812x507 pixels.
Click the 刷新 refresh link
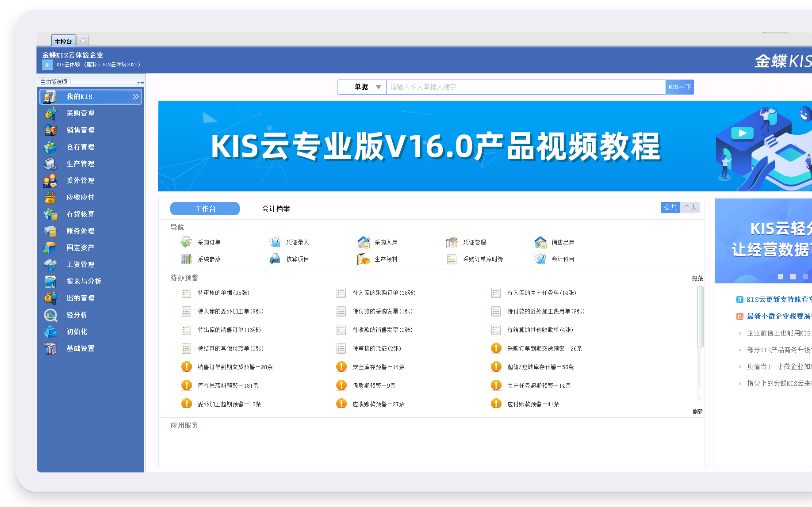pos(697,412)
